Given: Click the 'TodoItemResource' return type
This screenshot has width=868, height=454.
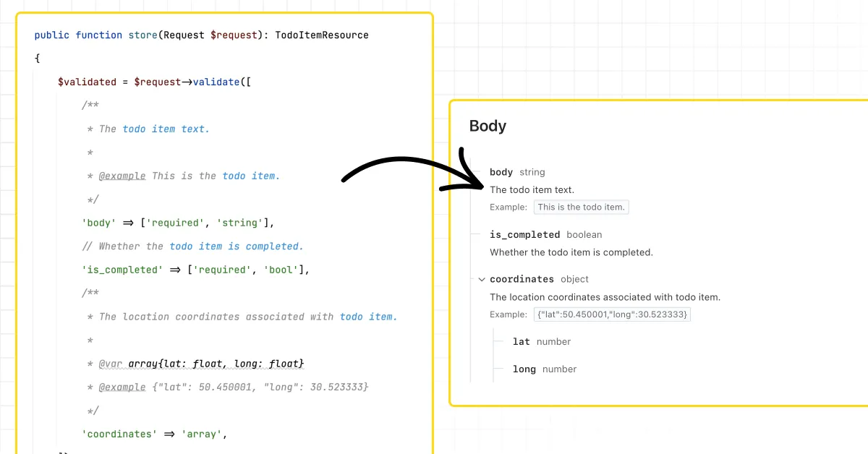Looking at the screenshot, I should (322, 35).
